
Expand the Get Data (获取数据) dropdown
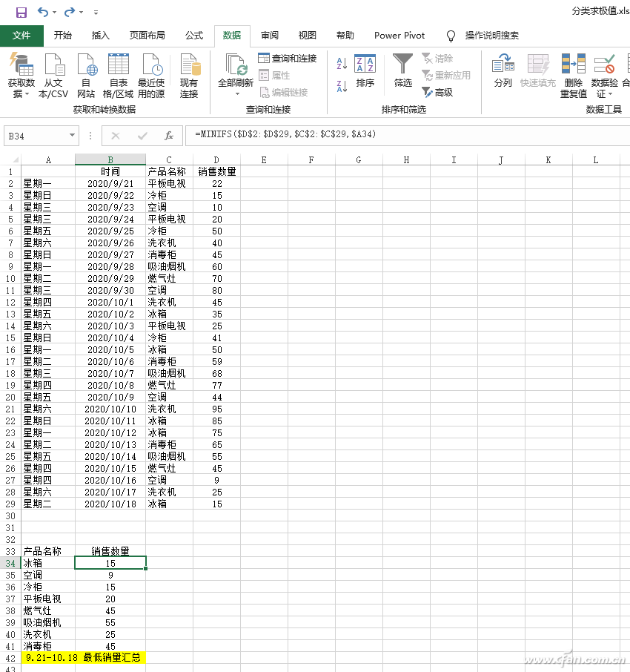click(x=21, y=93)
